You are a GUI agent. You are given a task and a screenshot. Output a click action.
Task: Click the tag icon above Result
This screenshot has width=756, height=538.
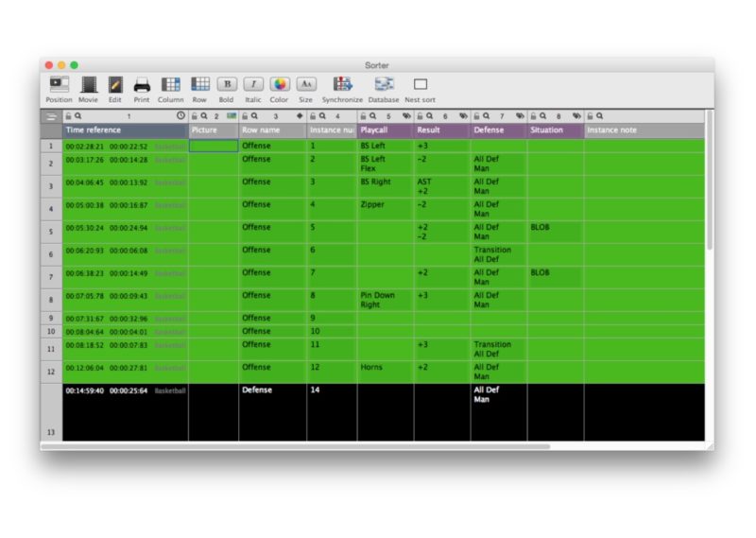(463, 115)
